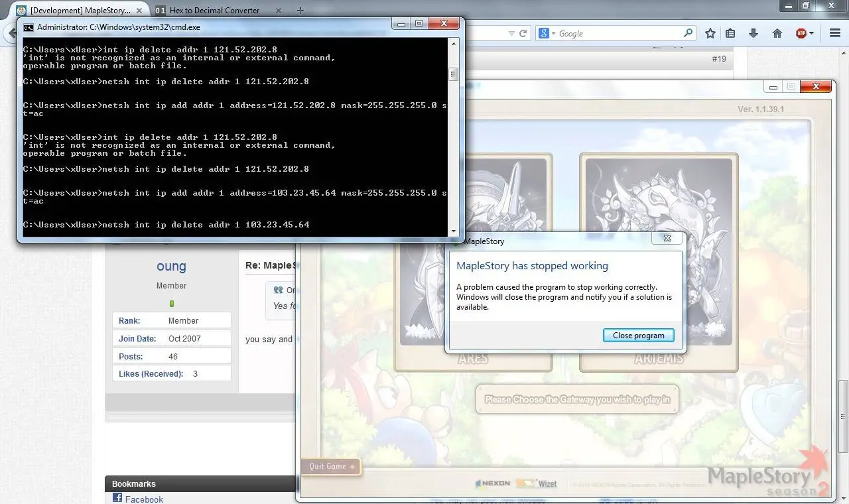Reload the page with the refresh icon
Screen dimensions: 849x504
tap(523, 33)
